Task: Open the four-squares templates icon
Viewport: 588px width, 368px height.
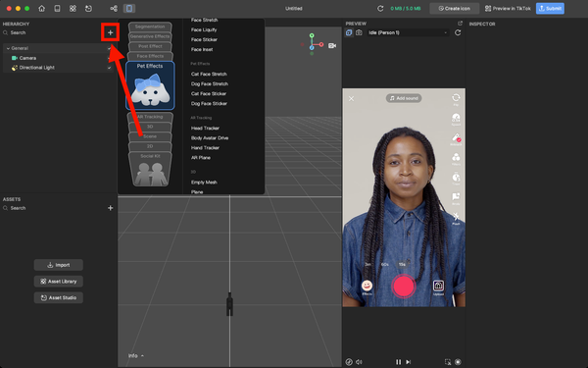Action: click(73, 8)
